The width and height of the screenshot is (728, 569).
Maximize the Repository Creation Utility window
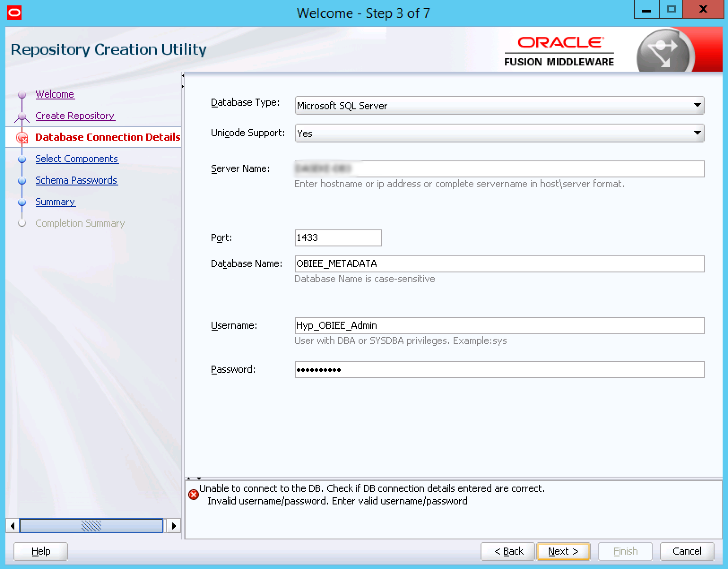(x=671, y=9)
